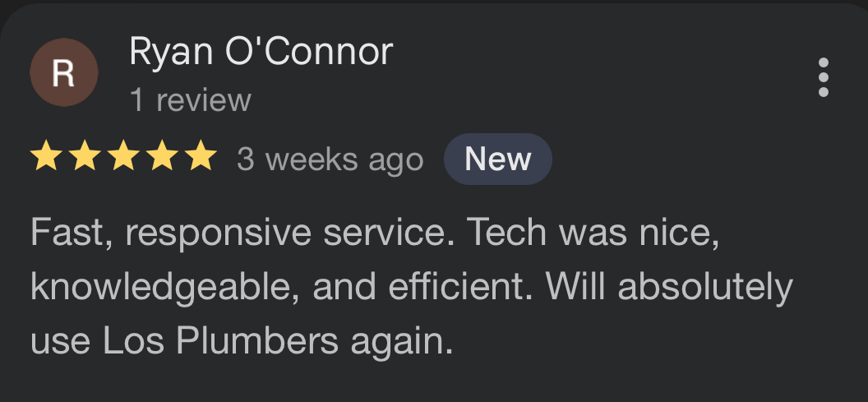868x402 pixels.
Task: Click the '1 review' count text
Action: point(190,100)
